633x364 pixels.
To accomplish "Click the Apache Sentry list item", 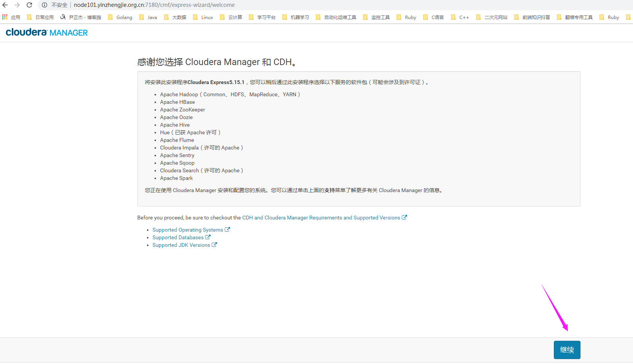I will [x=177, y=155].
